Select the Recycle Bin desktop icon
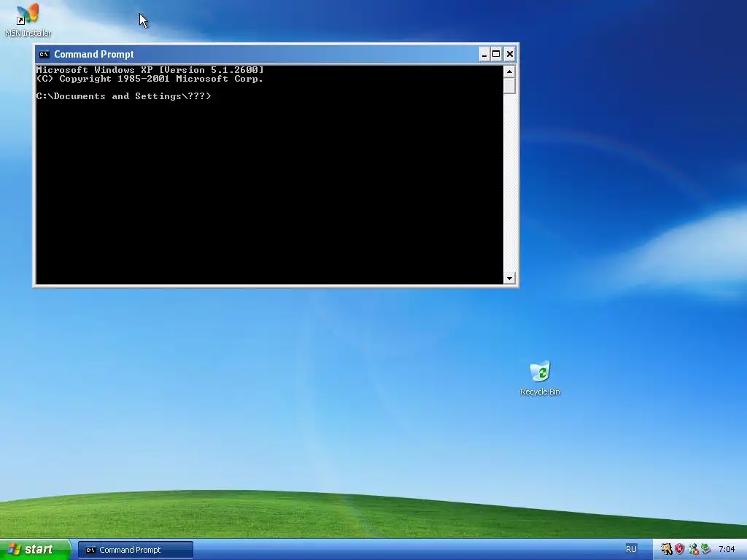747x560 pixels. point(540,378)
